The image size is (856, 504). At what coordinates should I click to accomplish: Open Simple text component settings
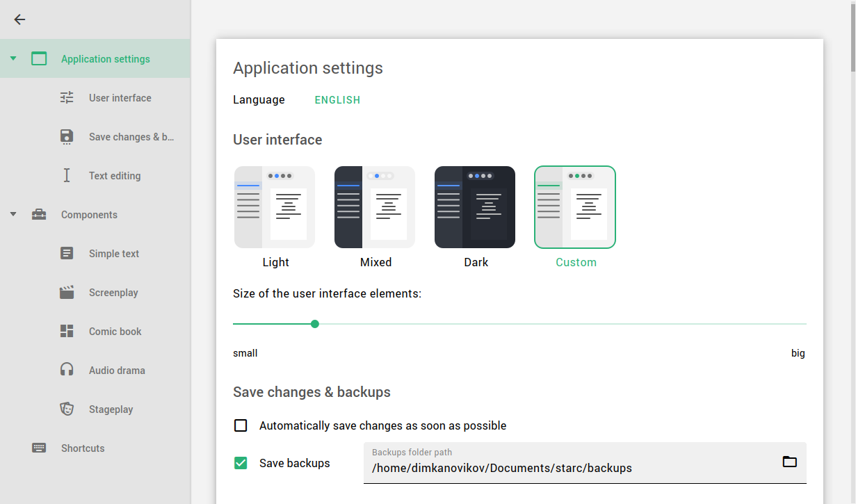tap(95, 254)
